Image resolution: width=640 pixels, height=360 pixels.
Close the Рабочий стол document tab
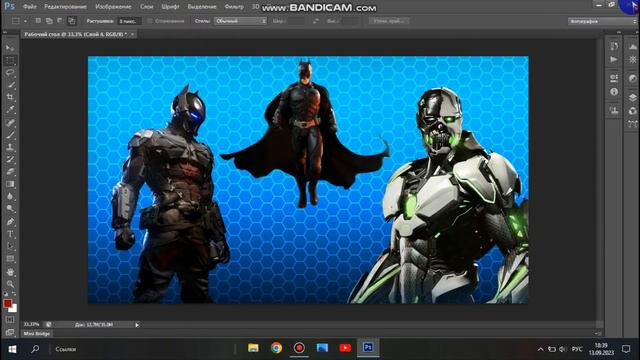[x=132, y=35]
